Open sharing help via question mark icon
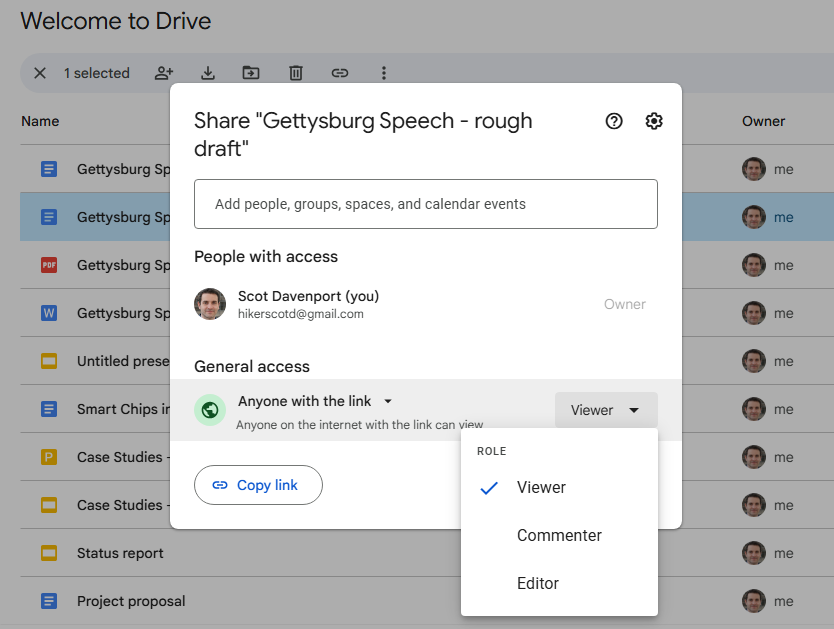The image size is (834, 629). 614,121
